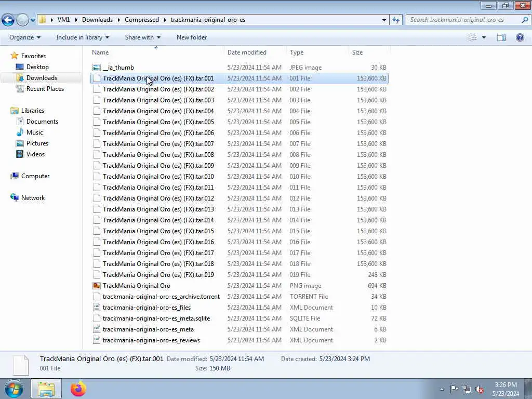Show hidden tray icons arrow
Viewport: 532px width, 399px height.
[442, 389]
